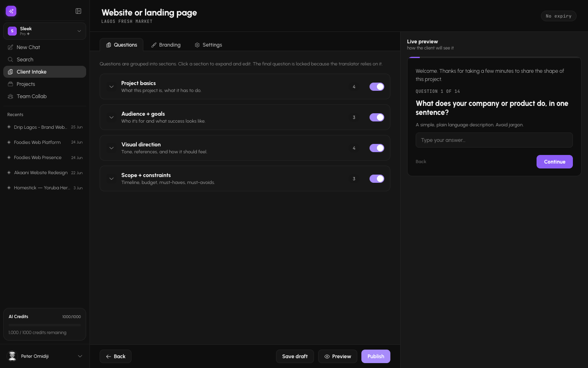Open Homestick — Yoruba Her.. recent chat
The height and width of the screenshot is (368, 588).
click(x=45, y=188)
